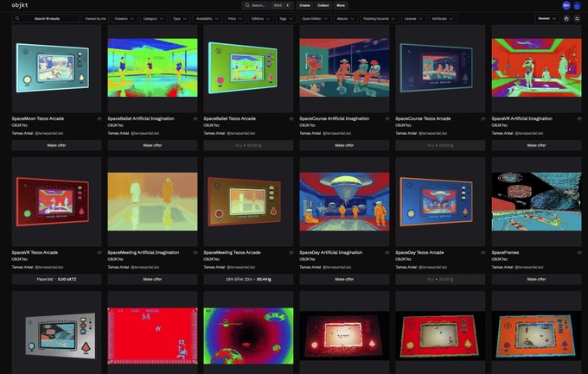
Task: Open SpaceCourse Artificial Imagination thumbnail
Action: coord(344,68)
